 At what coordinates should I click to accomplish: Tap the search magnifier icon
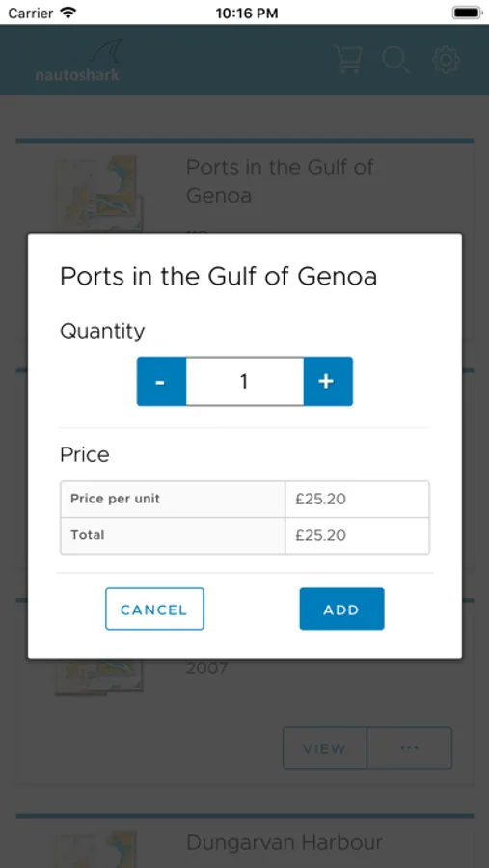(x=395, y=60)
